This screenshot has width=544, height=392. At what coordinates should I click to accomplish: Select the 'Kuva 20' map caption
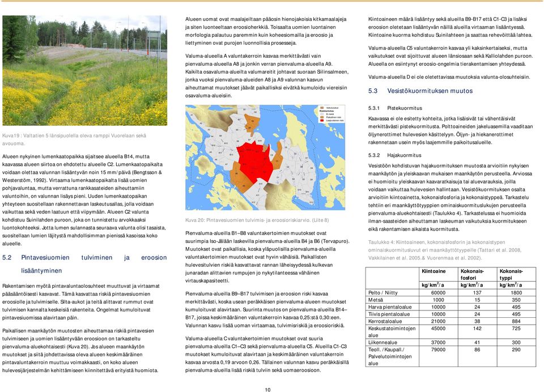(257, 220)
